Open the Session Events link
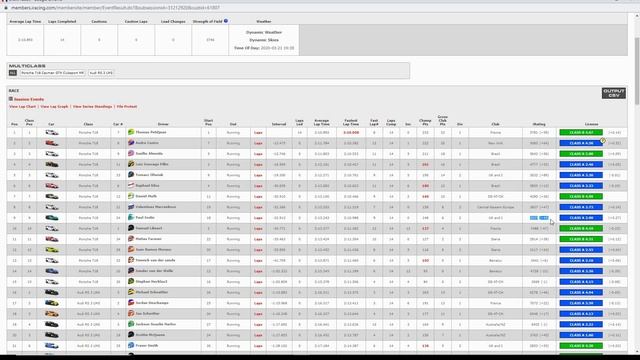This screenshot has width=640, height=360. [29, 99]
